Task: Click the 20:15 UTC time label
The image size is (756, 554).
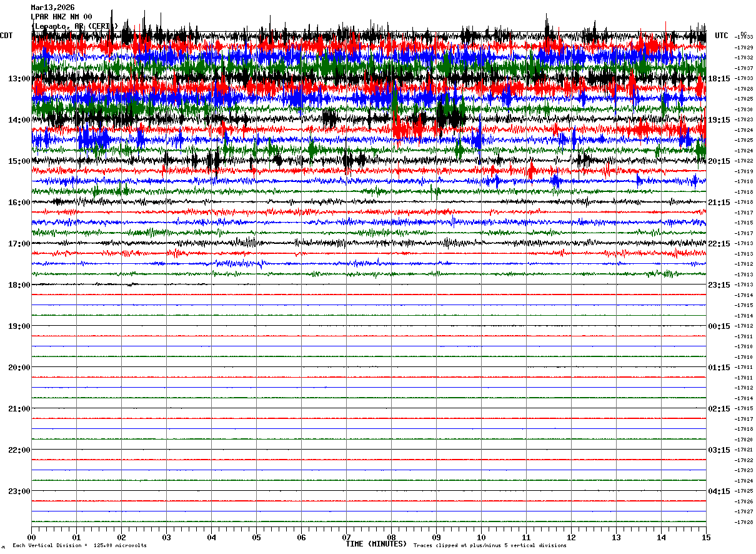Action: pyautogui.click(x=719, y=161)
